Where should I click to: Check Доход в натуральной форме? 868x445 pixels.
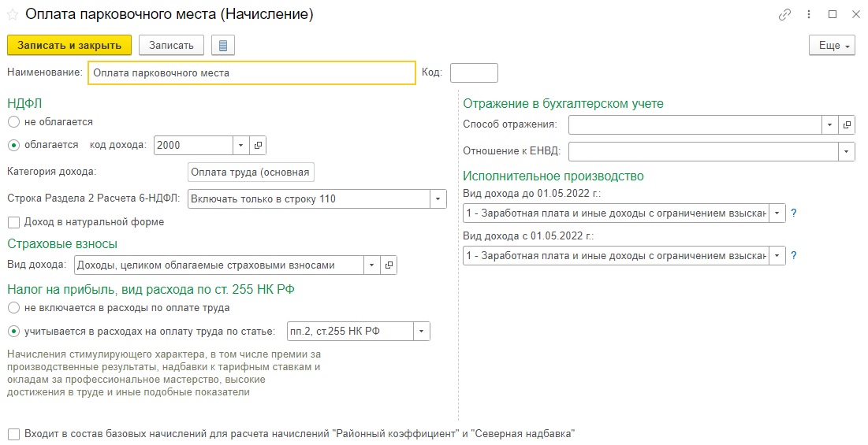[x=14, y=222]
